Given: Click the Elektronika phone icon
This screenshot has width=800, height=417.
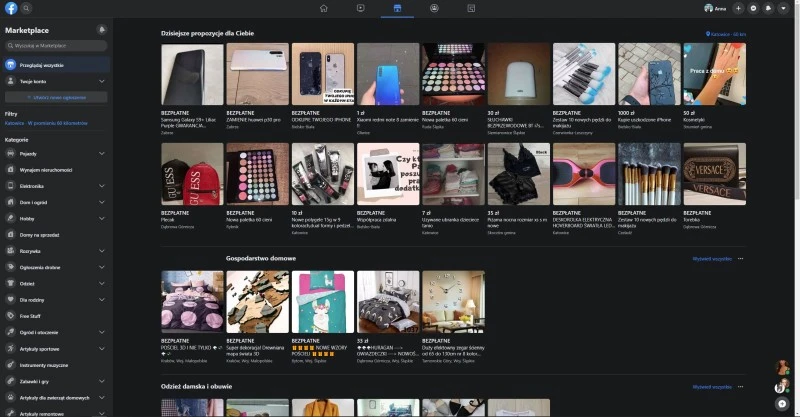Looking at the screenshot, I should (10, 186).
